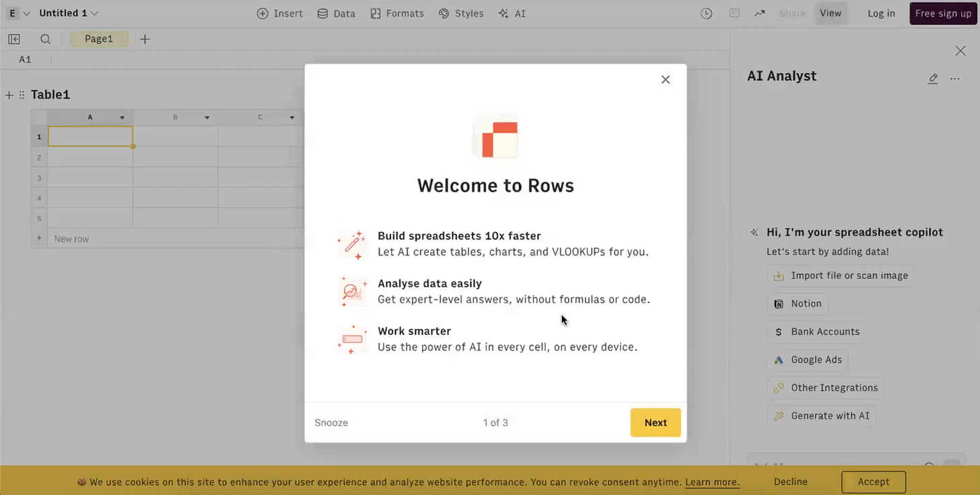Screen dimensions: 980x495
Task: Decline cookies
Action: (x=791, y=482)
